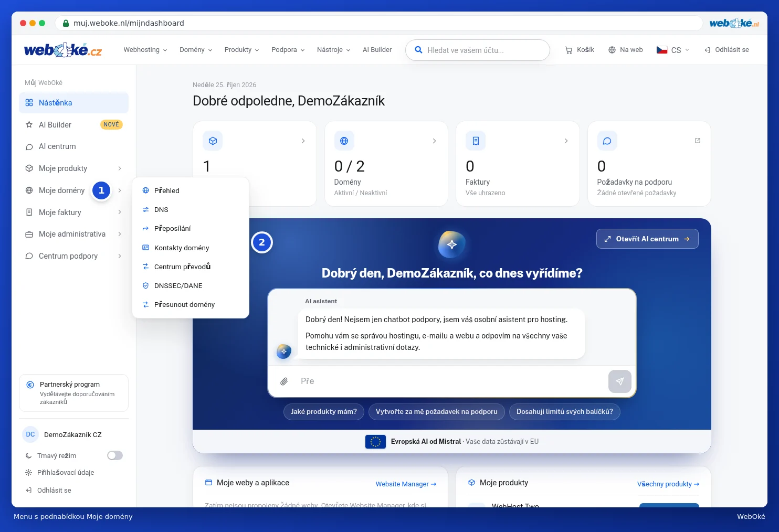This screenshot has height=532, width=779.
Task: Open the Website Manager link
Action: (x=406, y=484)
